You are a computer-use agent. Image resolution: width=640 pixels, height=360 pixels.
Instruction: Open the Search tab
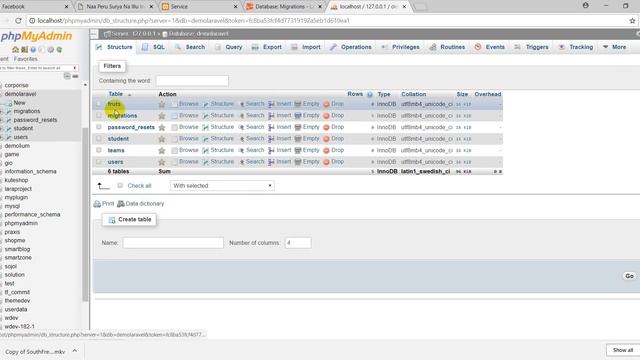coord(190,47)
